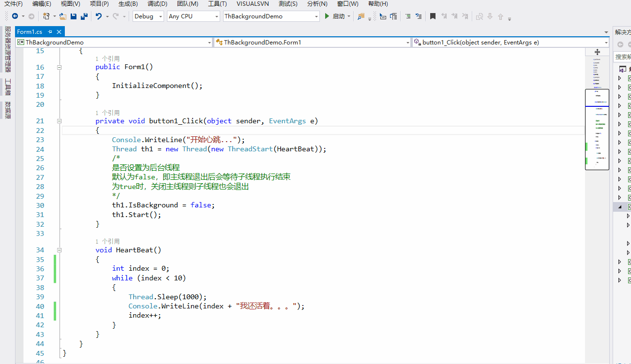Viewport: 631px width, 364px height.
Task: Click the scrollbar map viewport thumb
Action: [x=597, y=130]
